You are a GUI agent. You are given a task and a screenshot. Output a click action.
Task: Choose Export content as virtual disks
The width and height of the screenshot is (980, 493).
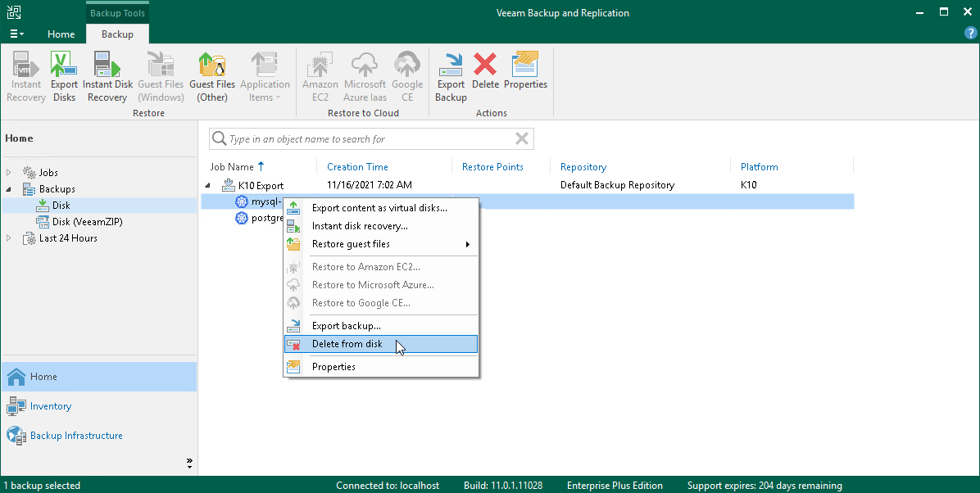point(381,208)
